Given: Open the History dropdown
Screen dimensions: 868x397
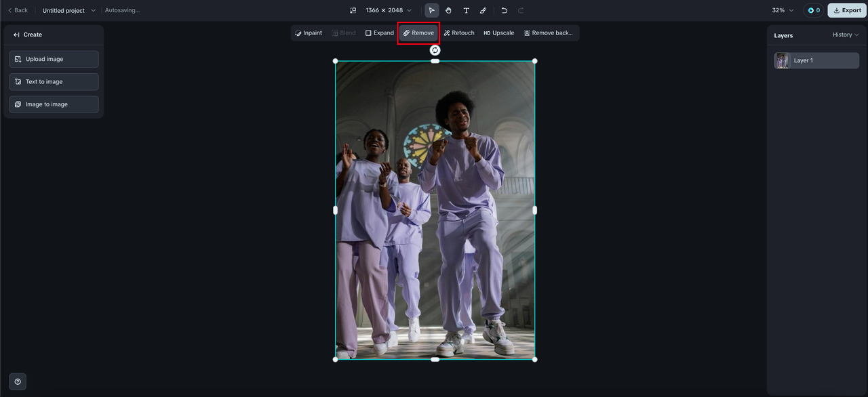Looking at the screenshot, I should click(846, 35).
